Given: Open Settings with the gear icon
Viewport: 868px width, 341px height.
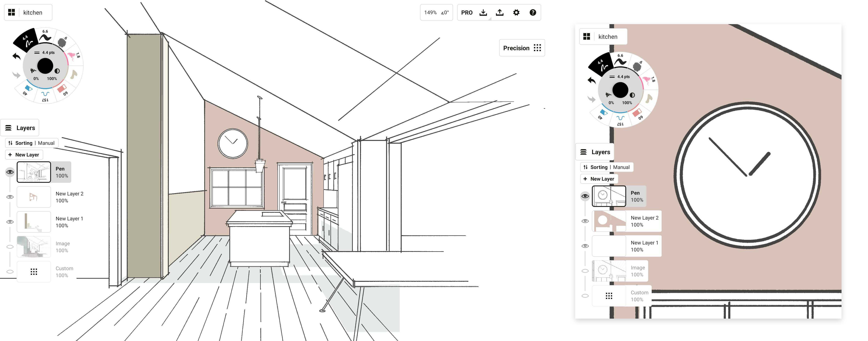Looking at the screenshot, I should point(516,12).
